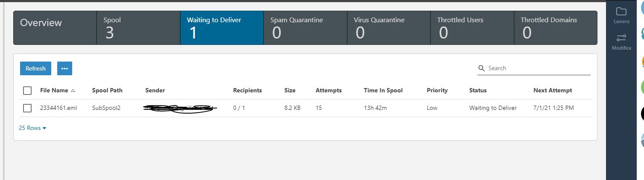Click the Lavoro folder icon
Viewport: 644px width, 180px height.
pyautogui.click(x=621, y=12)
